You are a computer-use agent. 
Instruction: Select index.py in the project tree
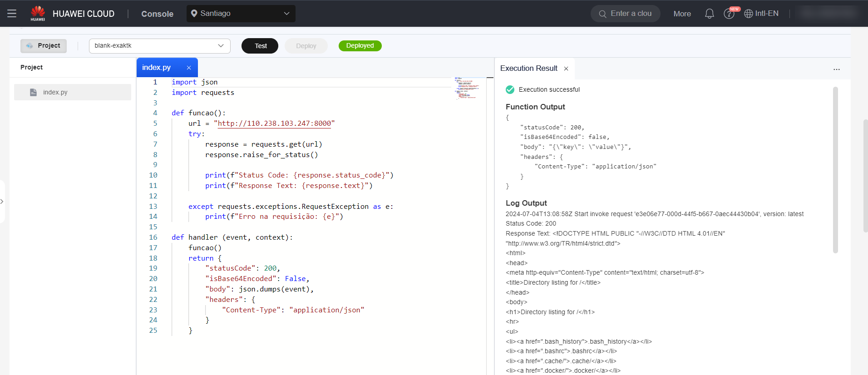point(55,92)
